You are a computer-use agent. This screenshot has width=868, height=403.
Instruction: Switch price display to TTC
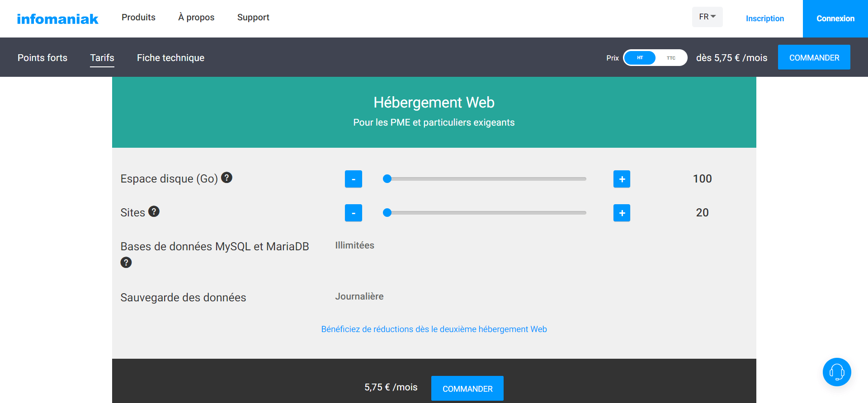coord(671,58)
